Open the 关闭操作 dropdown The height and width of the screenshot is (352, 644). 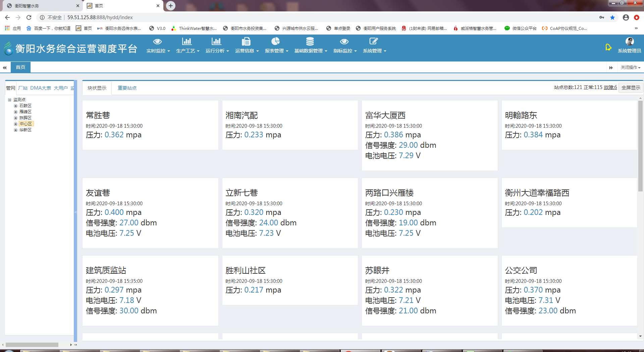[x=630, y=68]
